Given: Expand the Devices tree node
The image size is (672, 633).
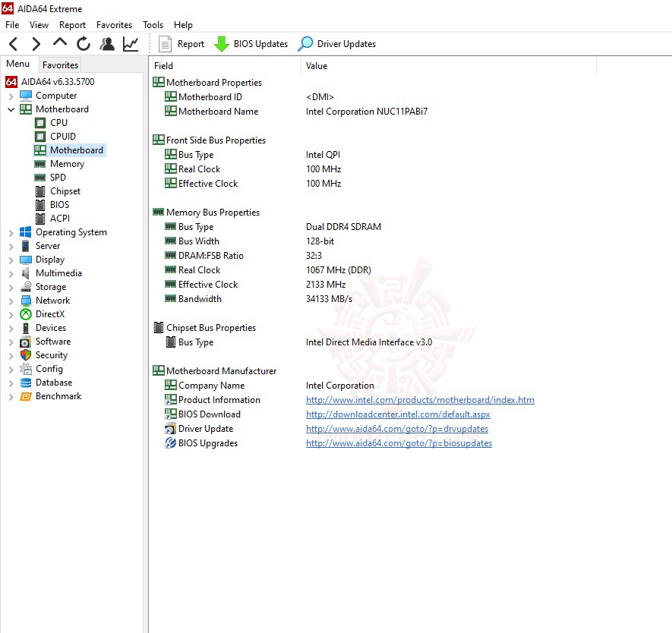Looking at the screenshot, I should pos(11,328).
